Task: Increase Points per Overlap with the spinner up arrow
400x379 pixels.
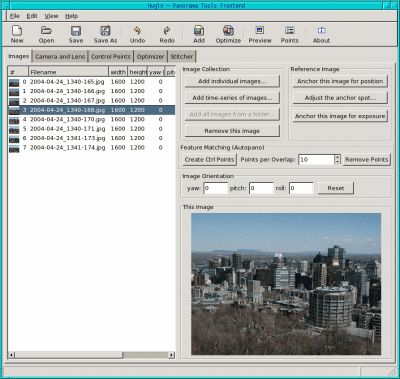Action: point(337,157)
